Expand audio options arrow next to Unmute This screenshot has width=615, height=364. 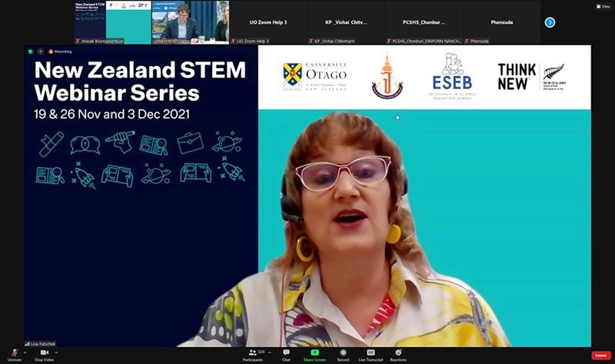pos(25,352)
